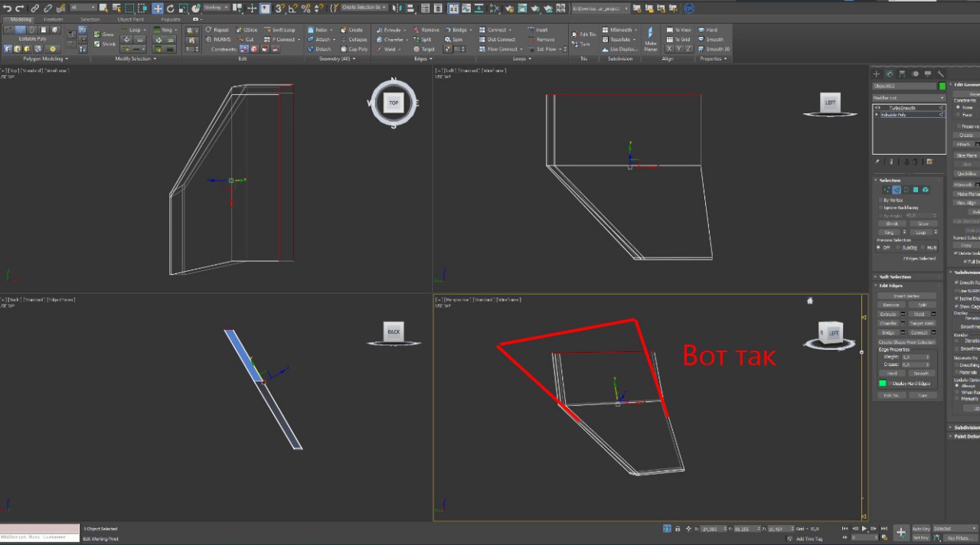The image size is (980, 545).
Task: Select Polygon sub-object level in Selection rollout
Action: (x=915, y=189)
